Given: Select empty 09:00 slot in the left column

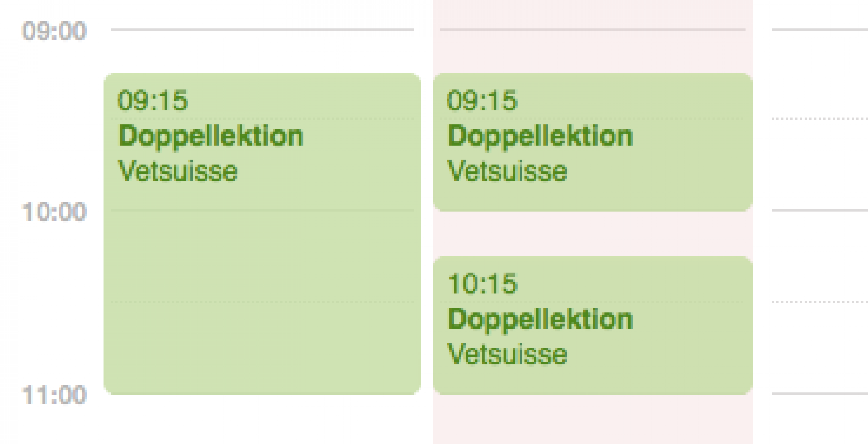Looking at the screenshot, I should click(x=262, y=51).
